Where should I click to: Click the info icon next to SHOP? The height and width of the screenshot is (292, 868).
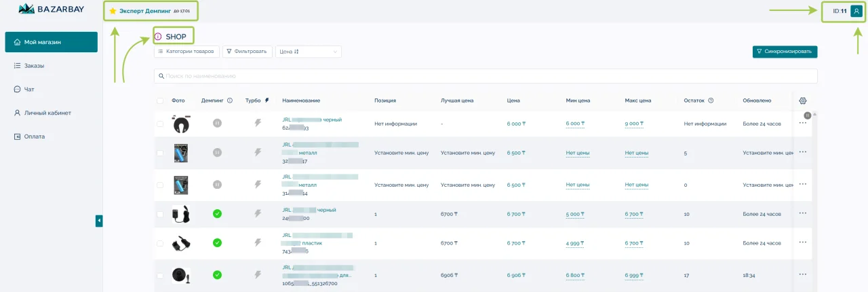click(158, 37)
